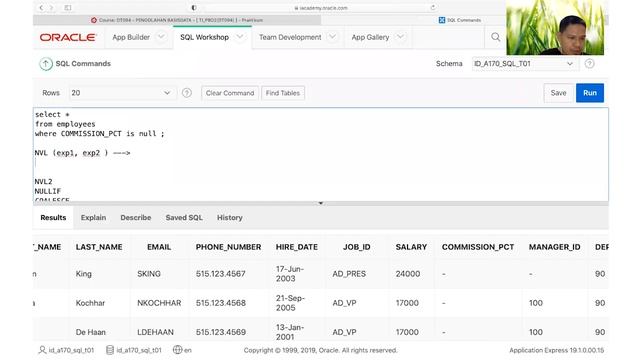The width and height of the screenshot is (640, 360).
Task: Click the SALARY column header
Action: pyautogui.click(x=411, y=247)
